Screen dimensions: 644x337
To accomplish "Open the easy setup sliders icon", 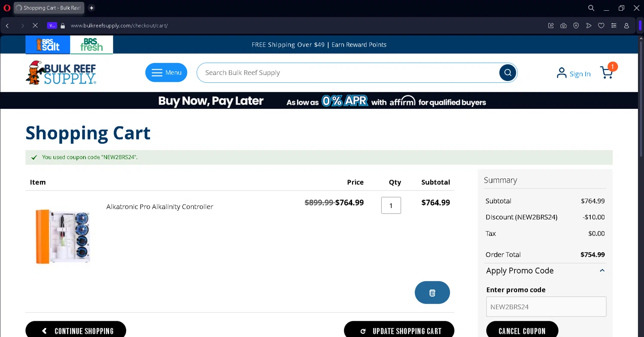I will click(x=614, y=26).
